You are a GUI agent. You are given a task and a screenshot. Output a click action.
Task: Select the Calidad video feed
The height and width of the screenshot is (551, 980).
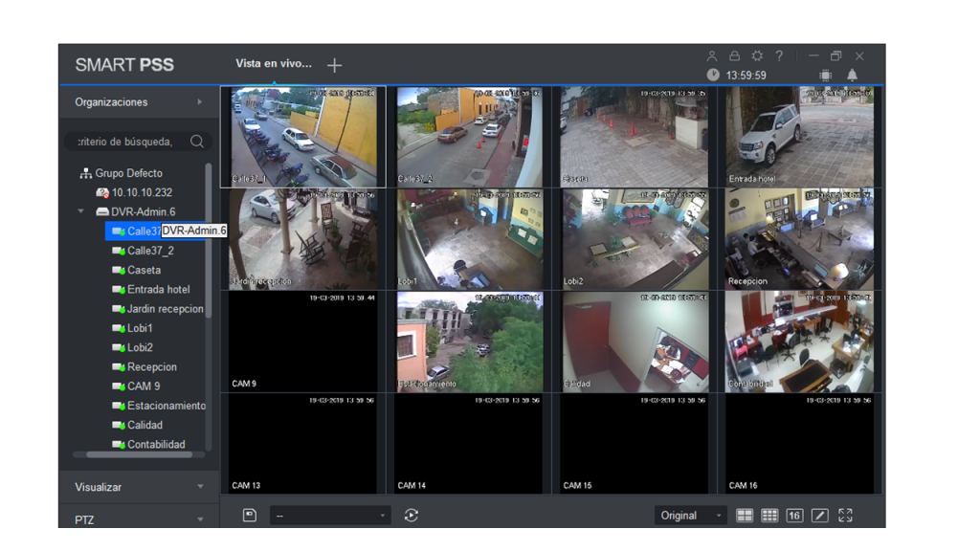tap(635, 342)
